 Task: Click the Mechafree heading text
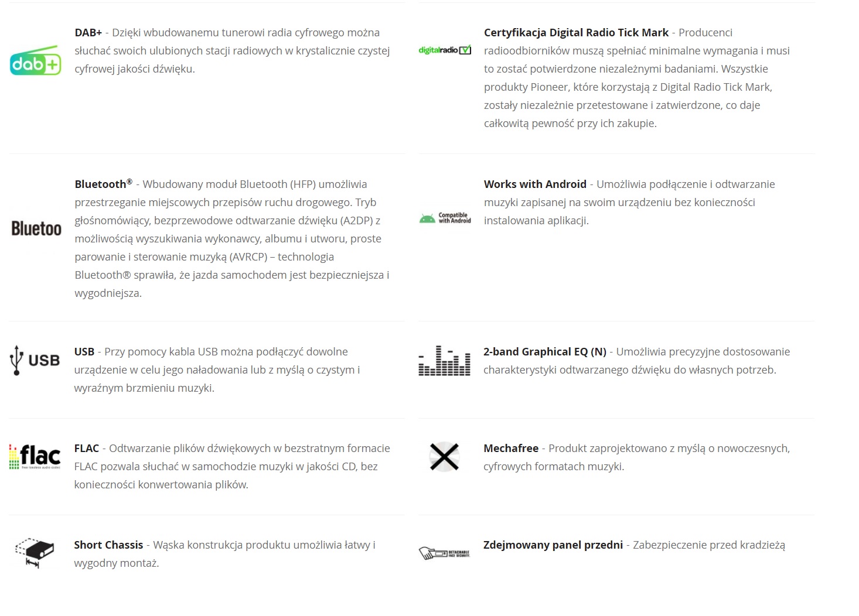pyautogui.click(x=511, y=449)
